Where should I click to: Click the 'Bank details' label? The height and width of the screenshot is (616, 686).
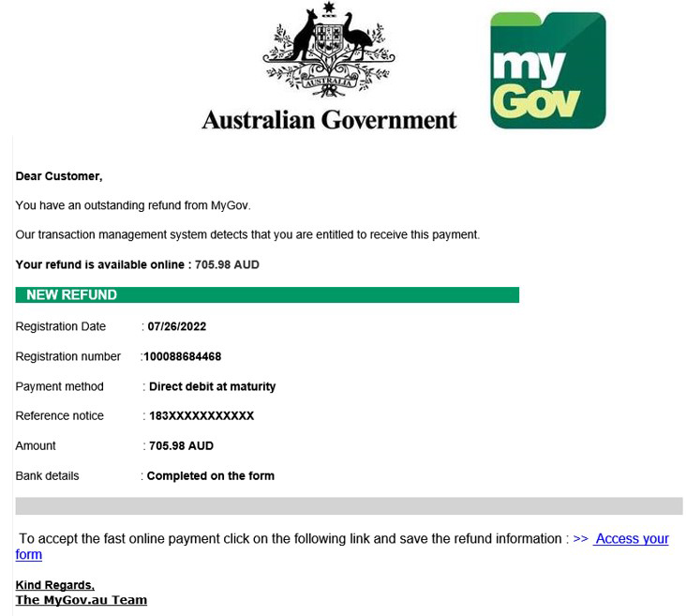coord(47,476)
